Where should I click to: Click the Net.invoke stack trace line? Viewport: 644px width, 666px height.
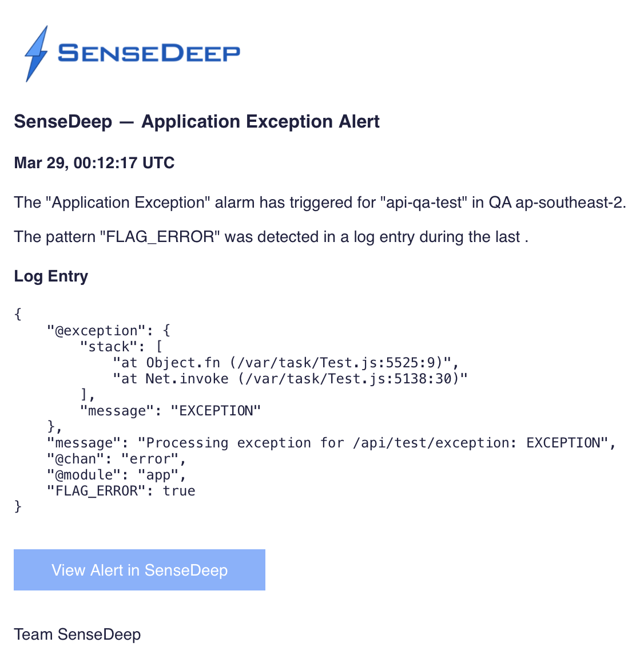290,378
